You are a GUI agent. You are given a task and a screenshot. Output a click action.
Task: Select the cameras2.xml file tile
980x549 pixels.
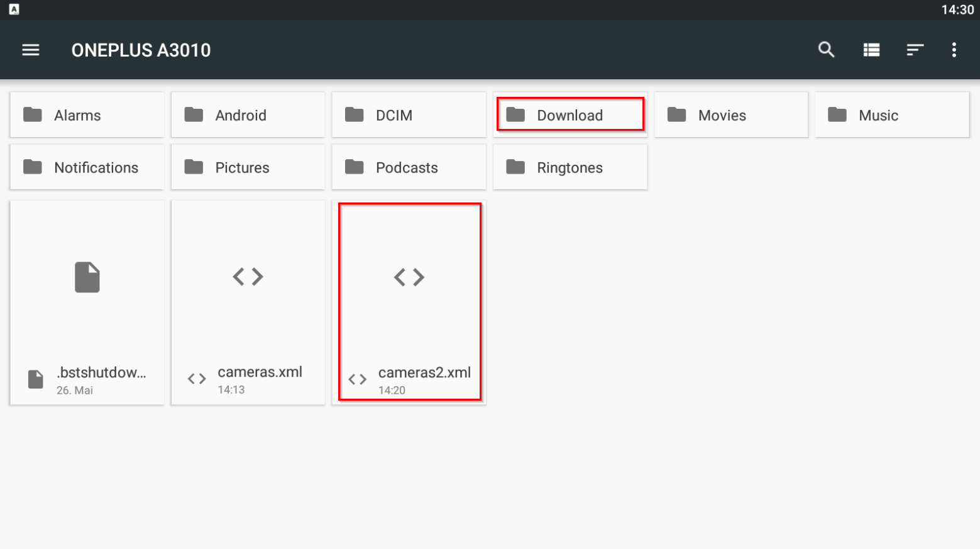(409, 302)
